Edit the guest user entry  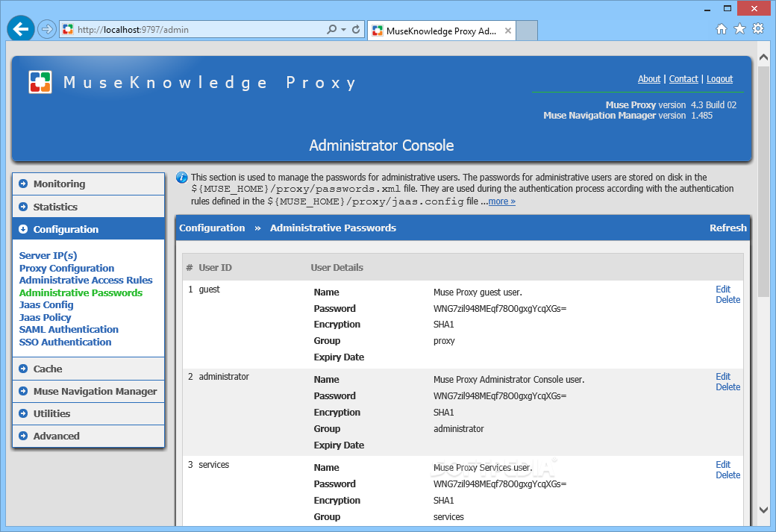pyautogui.click(x=723, y=289)
